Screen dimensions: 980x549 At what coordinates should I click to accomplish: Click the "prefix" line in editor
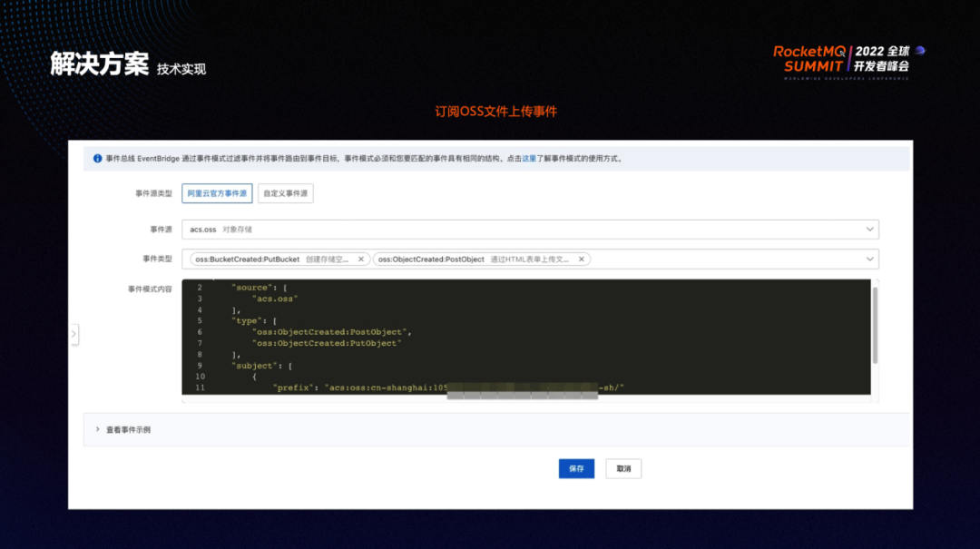(448, 387)
